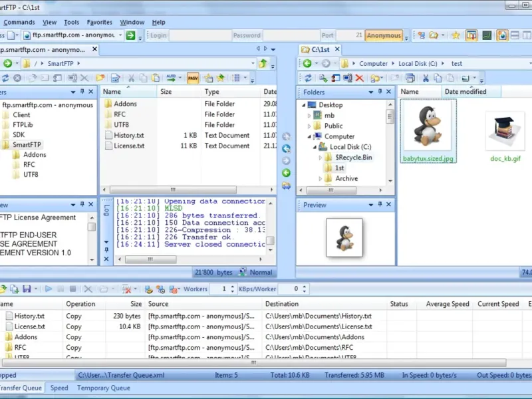Viewport: 532px width, 399px height.
Task: Expand the mb folder in tree
Action: click(309, 116)
